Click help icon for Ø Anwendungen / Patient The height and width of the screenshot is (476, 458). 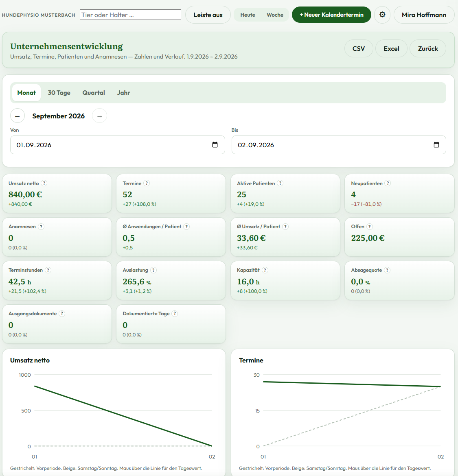(186, 227)
